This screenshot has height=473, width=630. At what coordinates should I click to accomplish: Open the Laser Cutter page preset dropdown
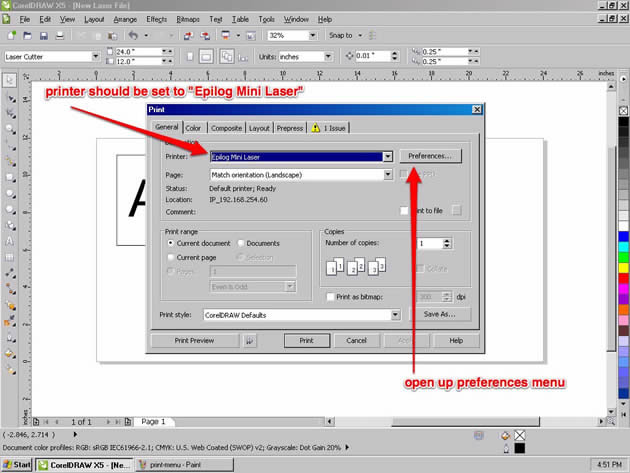tap(96, 57)
